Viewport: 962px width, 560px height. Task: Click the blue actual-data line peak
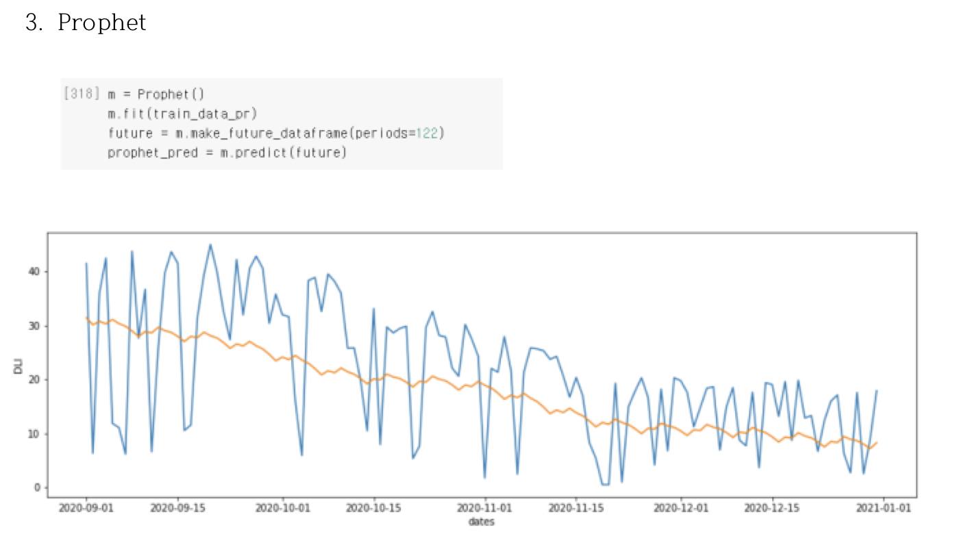[x=210, y=244]
